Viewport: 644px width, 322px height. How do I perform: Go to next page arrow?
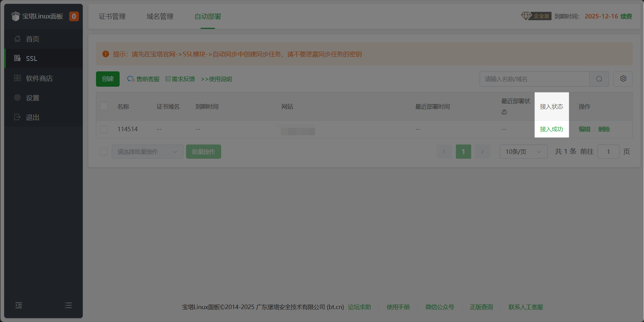482,152
